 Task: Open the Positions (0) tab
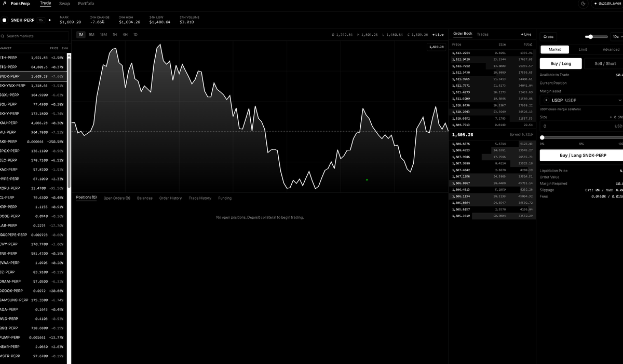86,198
